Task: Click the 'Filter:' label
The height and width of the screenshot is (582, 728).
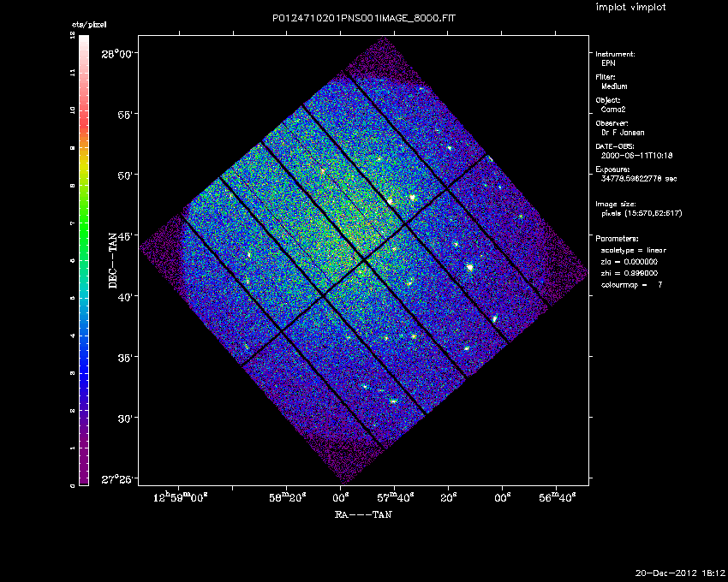Action: (606, 77)
